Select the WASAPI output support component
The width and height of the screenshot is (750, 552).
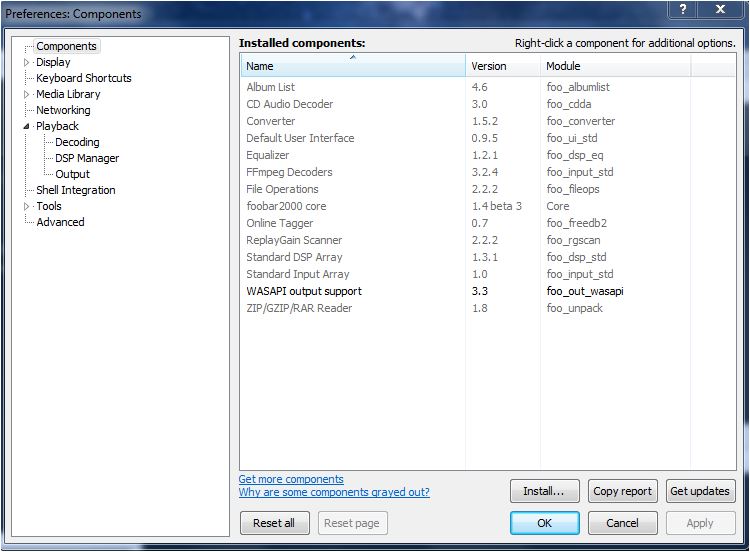[x=304, y=291]
